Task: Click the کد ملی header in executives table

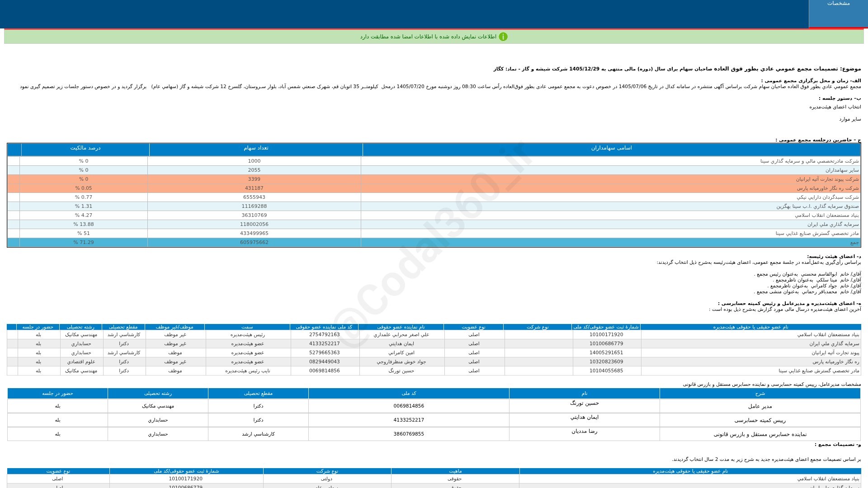Action: click(x=409, y=394)
